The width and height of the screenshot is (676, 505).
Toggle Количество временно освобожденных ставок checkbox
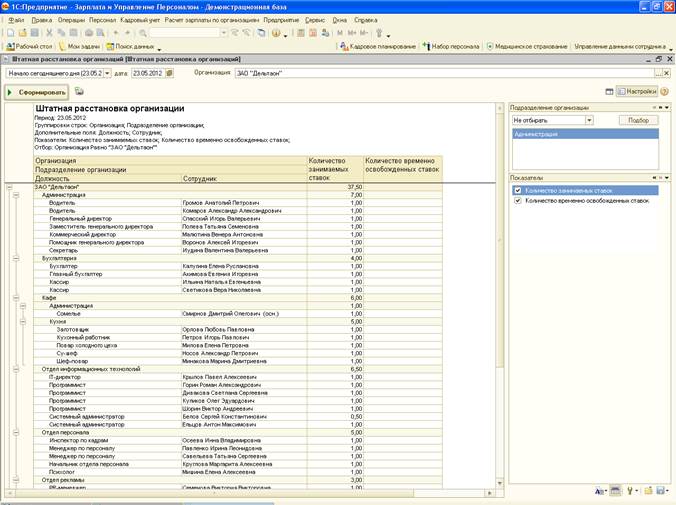(x=517, y=200)
